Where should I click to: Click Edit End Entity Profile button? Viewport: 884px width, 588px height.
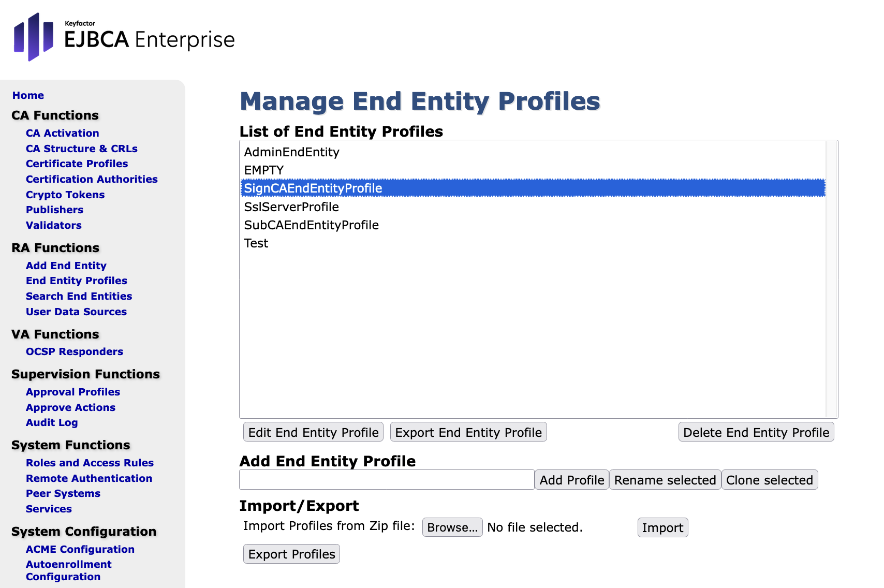click(x=313, y=432)
